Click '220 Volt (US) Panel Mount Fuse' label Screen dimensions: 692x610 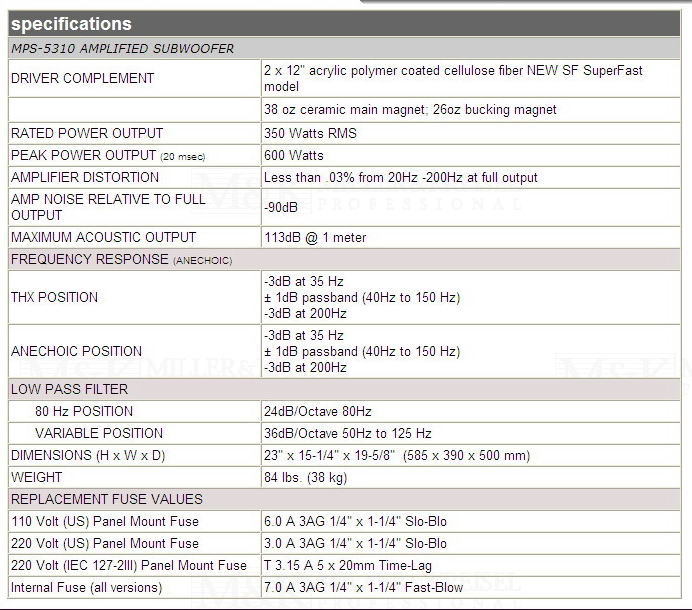coord(105,543)
